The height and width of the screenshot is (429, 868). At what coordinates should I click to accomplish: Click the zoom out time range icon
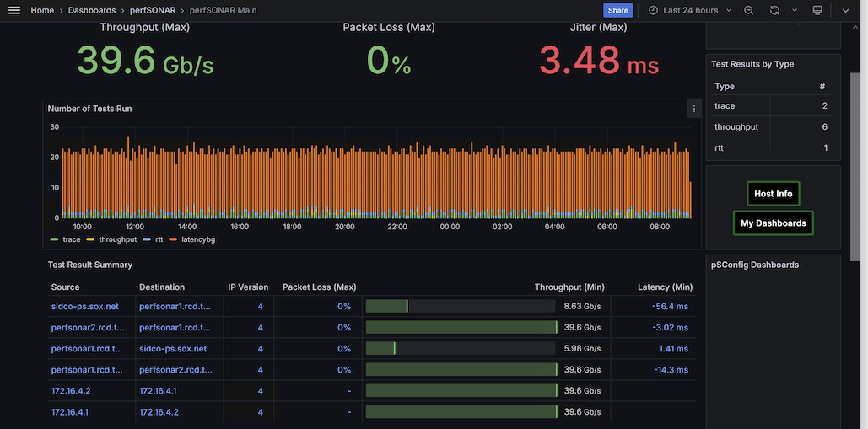[x=749, y=10]
